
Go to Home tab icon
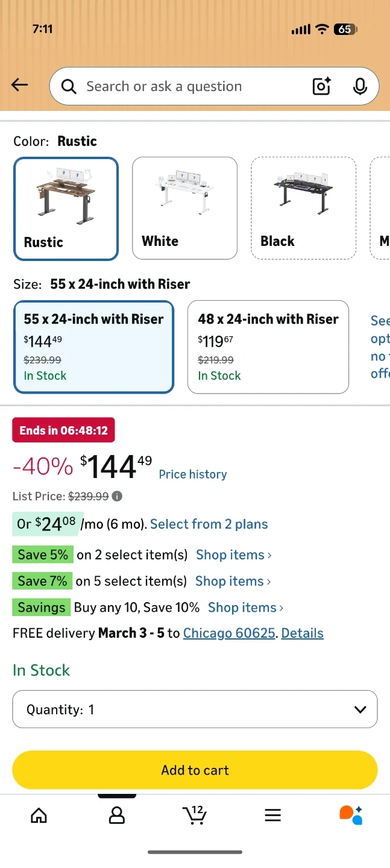pos(39,816)
